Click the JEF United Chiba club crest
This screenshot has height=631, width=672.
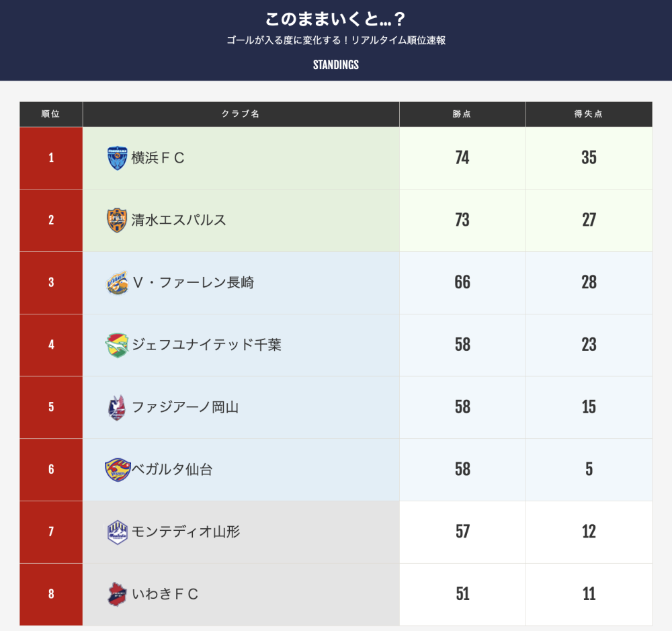click(x=117, y=345)
